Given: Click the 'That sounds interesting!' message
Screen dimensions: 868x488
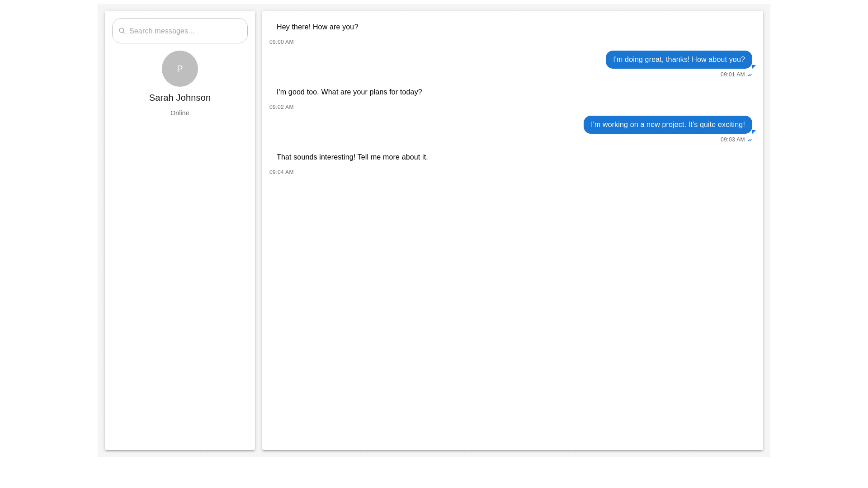Looking at the screenshot, I should pyautogui.click(x=352, y=157).
